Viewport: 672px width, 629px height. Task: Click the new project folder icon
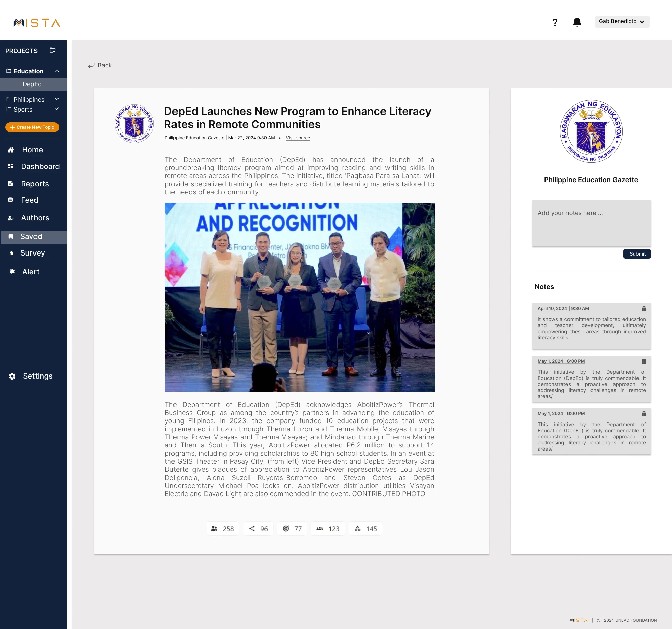pyautogui.click(x=53, y=50)
